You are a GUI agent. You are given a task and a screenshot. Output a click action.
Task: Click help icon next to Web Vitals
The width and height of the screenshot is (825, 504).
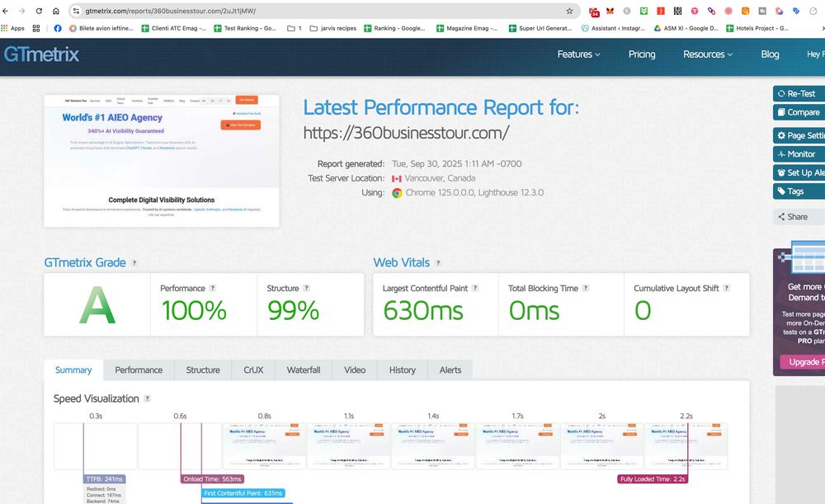[x=438, y=263]
